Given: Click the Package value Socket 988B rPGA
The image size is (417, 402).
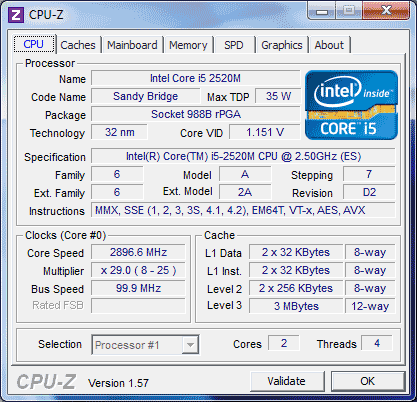Looking at the screenshot, I should (x=196, y=114).
